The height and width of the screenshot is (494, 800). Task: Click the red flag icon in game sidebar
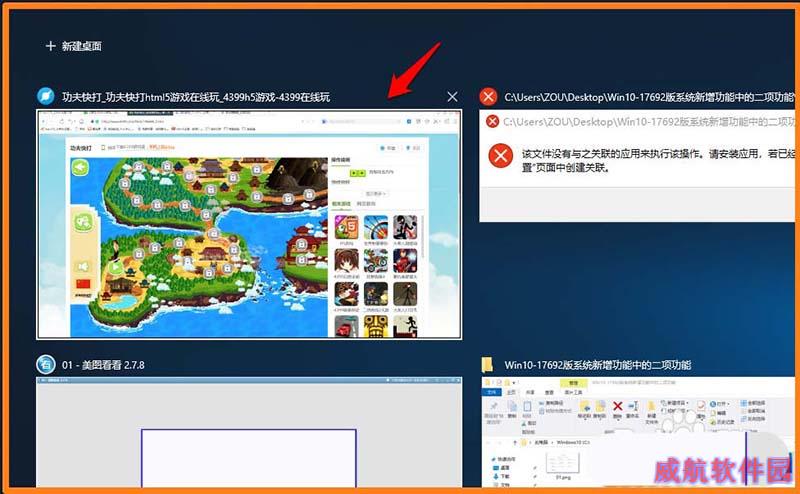pos(83,284)
